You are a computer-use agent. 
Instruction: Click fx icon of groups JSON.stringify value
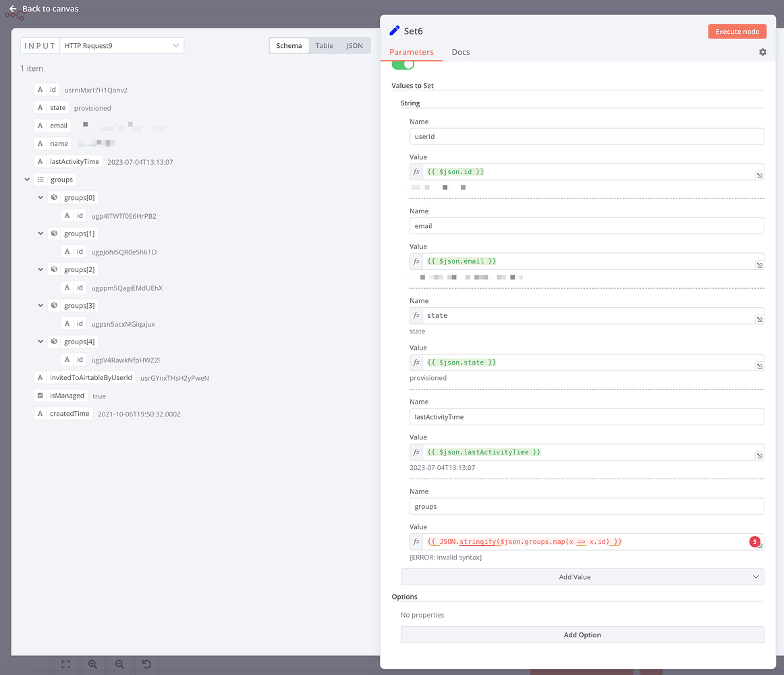(x=416, y=541)
